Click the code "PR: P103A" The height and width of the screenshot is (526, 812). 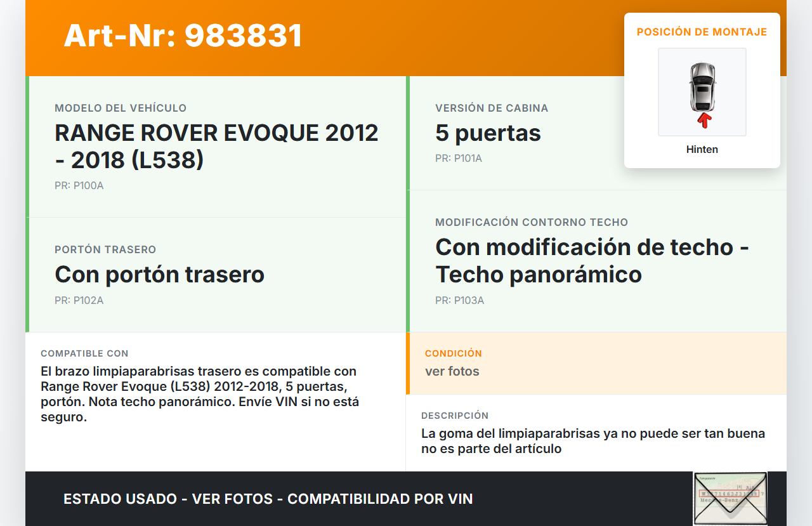pos(460,300)
